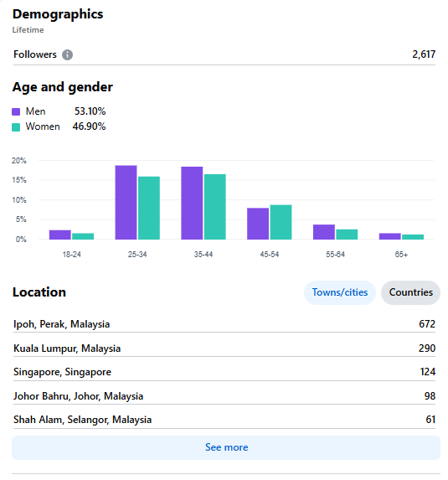Screen dimensions: 448x480
Task: Click the Ipoh follower count 672
Action: (x=427, y=324)
